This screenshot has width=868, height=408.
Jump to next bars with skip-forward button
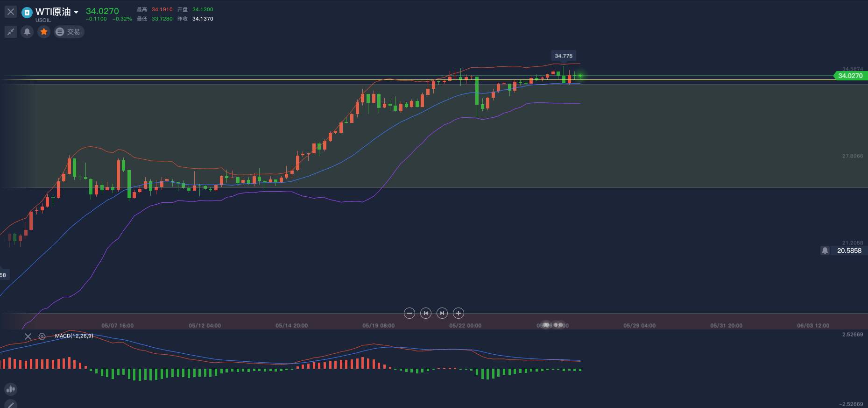442,313
